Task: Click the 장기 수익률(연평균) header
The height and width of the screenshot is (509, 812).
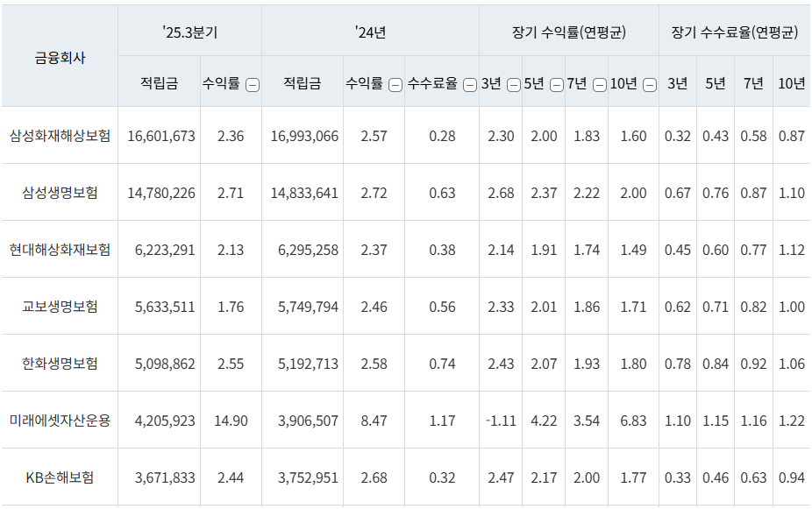Action: coord(569,32)
